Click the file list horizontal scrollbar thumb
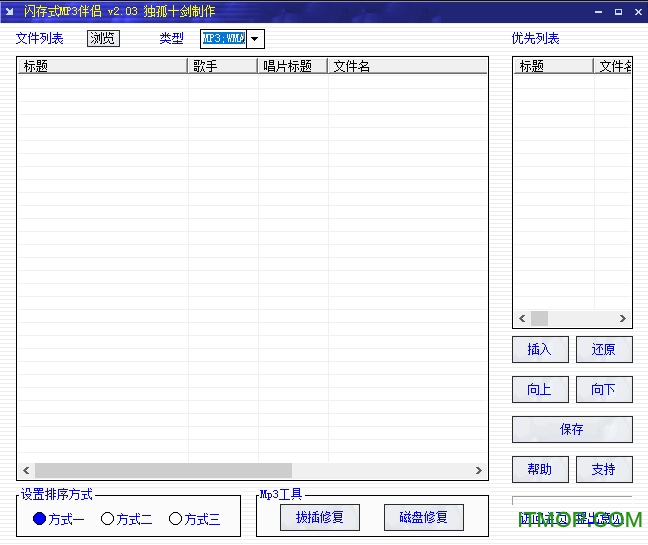The width and height of the screenshot is (648, 545). click(163, 470)
